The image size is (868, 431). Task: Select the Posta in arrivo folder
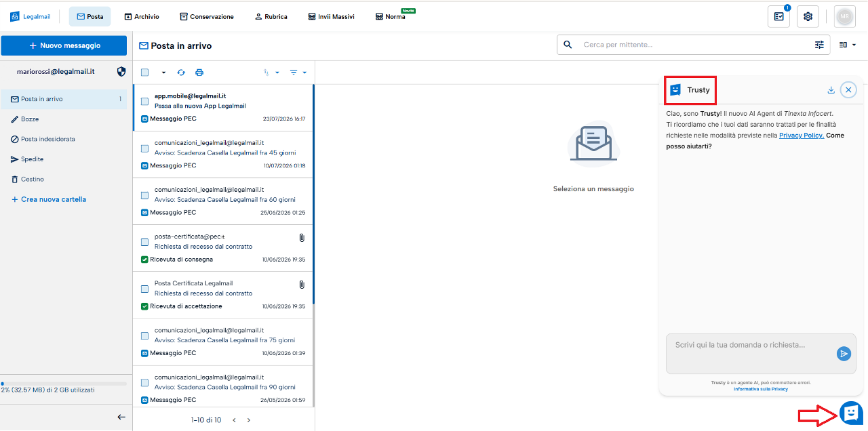tap(64, 99)
